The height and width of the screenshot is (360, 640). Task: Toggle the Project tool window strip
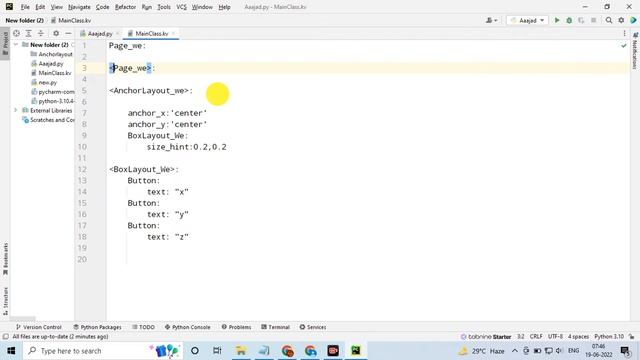pos(5,44)
